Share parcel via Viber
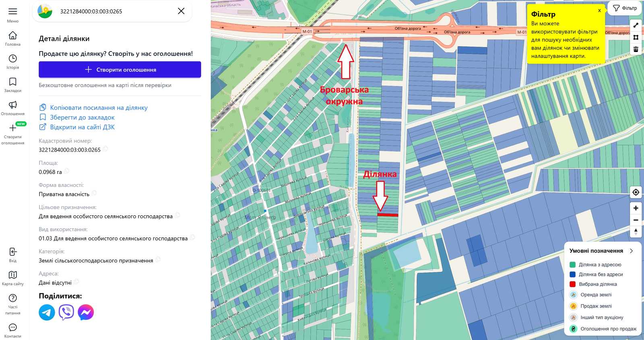The image size is (644, 340). (x=66, y=312)
